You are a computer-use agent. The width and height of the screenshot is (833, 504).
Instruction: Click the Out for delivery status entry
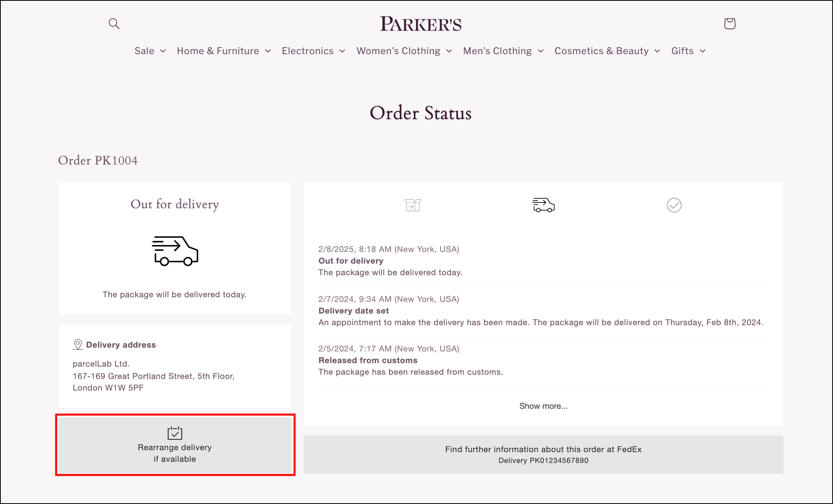pyautogui.click(x=351, y=261)
